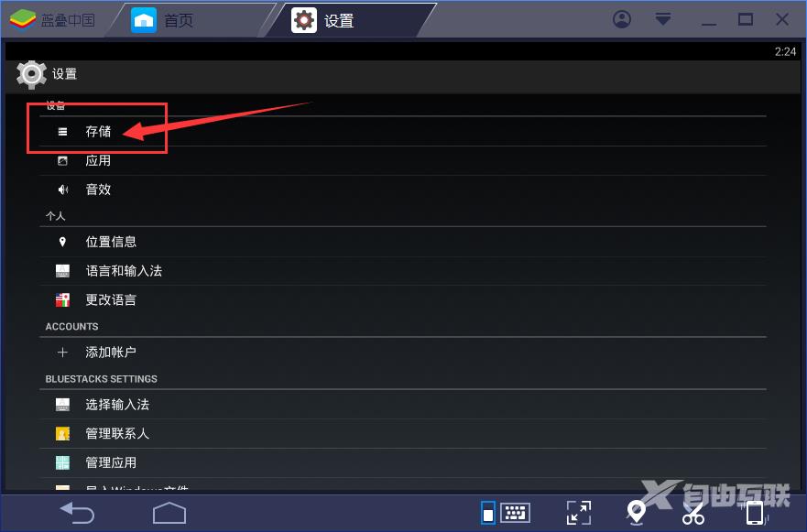
Task: Open 管理联系人 contacts manager
Action: click(403, 434)
